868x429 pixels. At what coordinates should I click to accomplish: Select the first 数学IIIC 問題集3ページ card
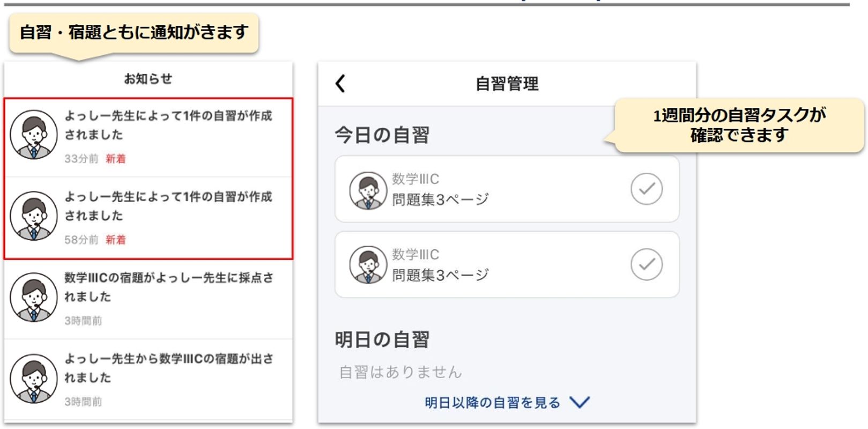[x=507, y=189]
